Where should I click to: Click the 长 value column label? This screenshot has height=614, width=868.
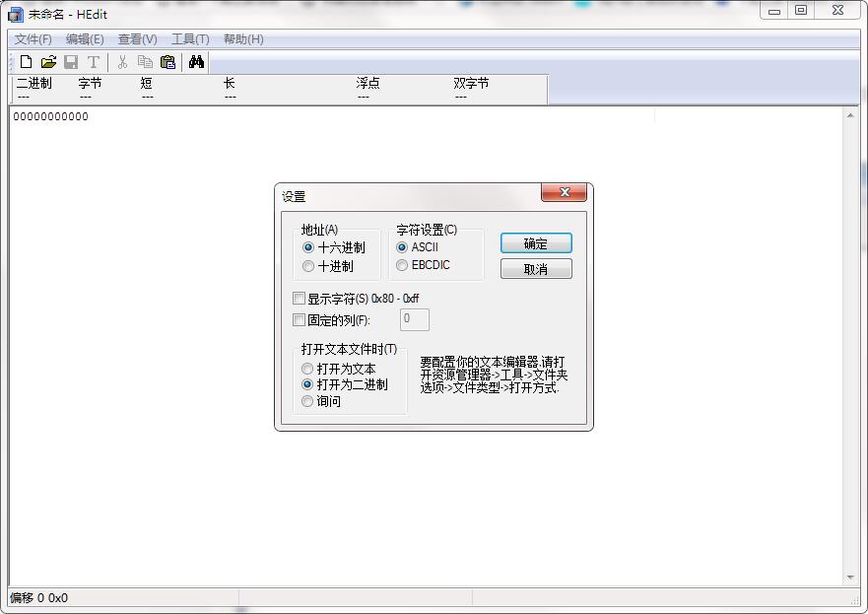click(230, 83)
